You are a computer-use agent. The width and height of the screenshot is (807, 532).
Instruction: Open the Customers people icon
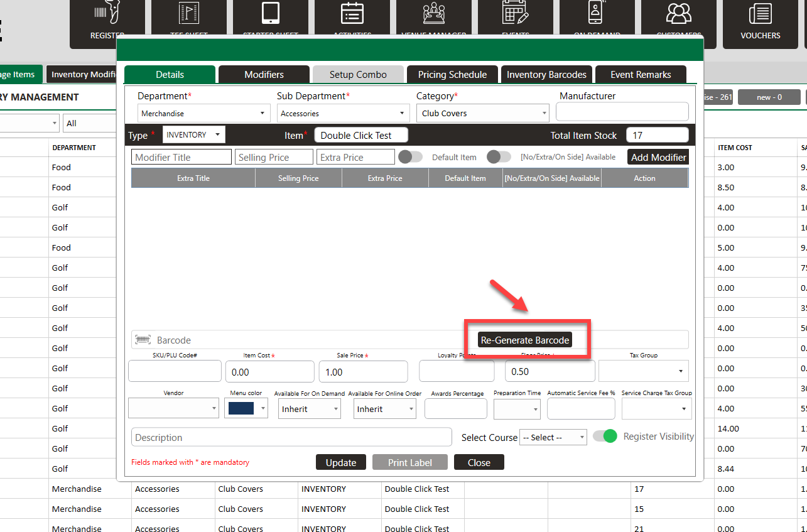tap(678, 14)
